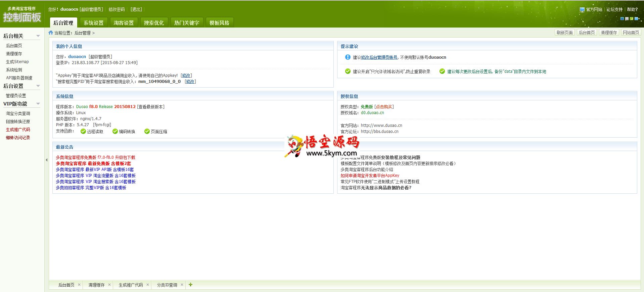The height and width of the screenshot is (292, 644).
Task: Pick the gray theme swatch
Action: (x=627, y=19)
